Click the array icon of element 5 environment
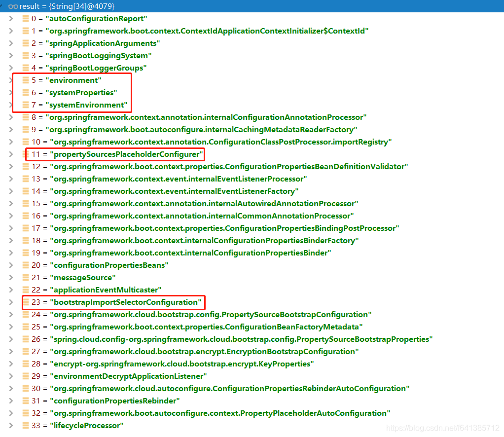 26,80
